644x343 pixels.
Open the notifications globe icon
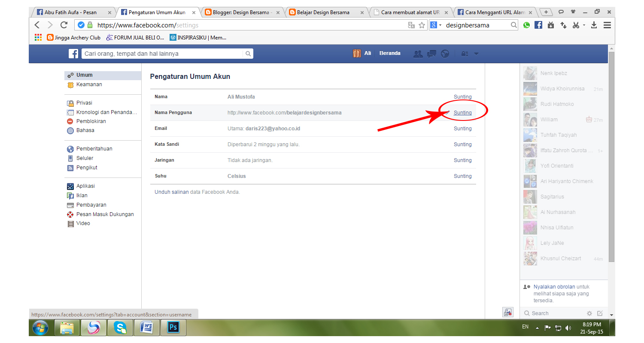coord(445,53)
